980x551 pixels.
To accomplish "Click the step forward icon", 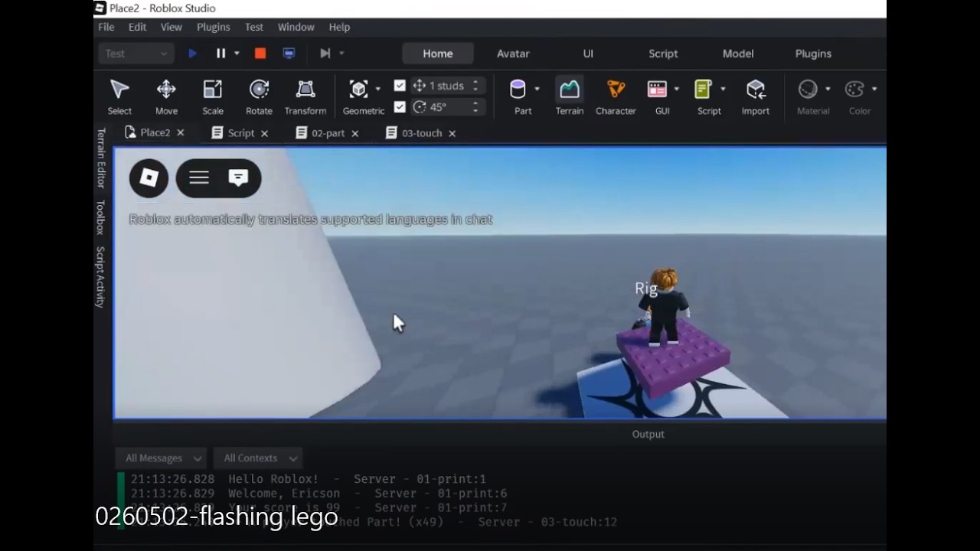I will 325,54.
